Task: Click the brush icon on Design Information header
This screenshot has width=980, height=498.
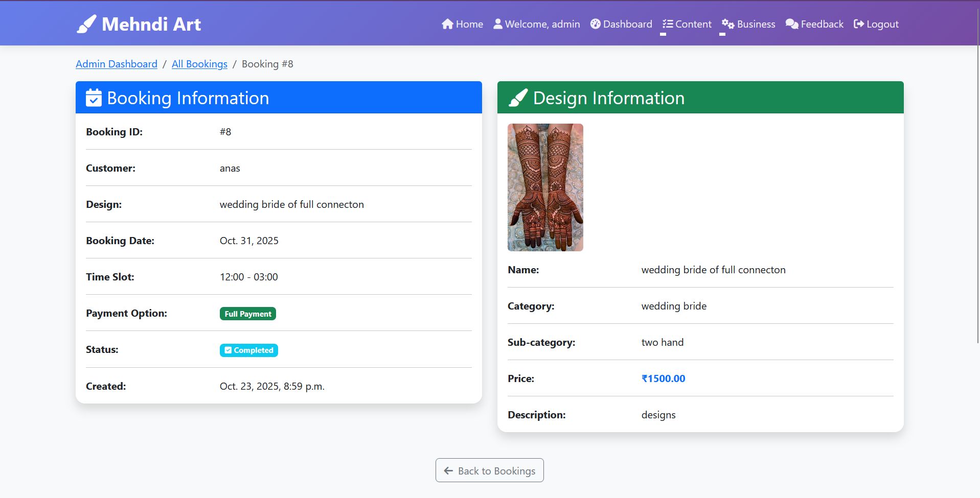Action: click(517, 97)
